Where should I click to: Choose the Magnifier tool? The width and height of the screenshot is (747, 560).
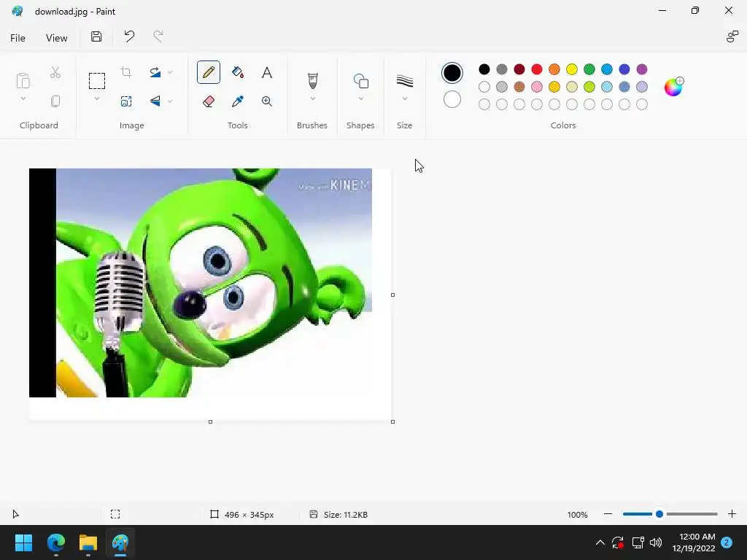pyautogui.click(x=267, y=101)
